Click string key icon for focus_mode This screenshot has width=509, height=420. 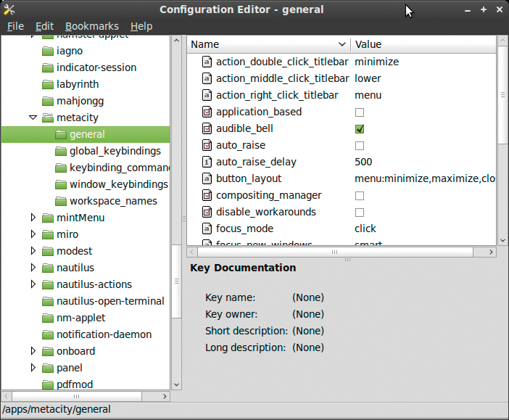click(207, 228)
